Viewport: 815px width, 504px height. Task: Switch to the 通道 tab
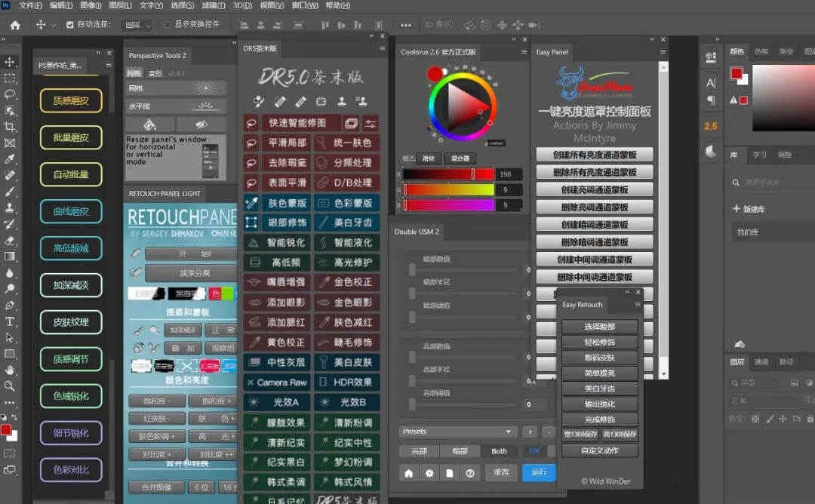click(762, 362)
